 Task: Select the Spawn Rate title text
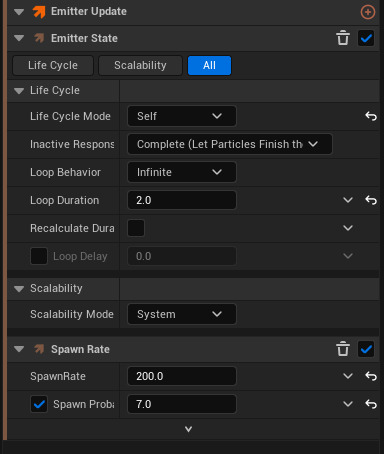pos(80,349)
